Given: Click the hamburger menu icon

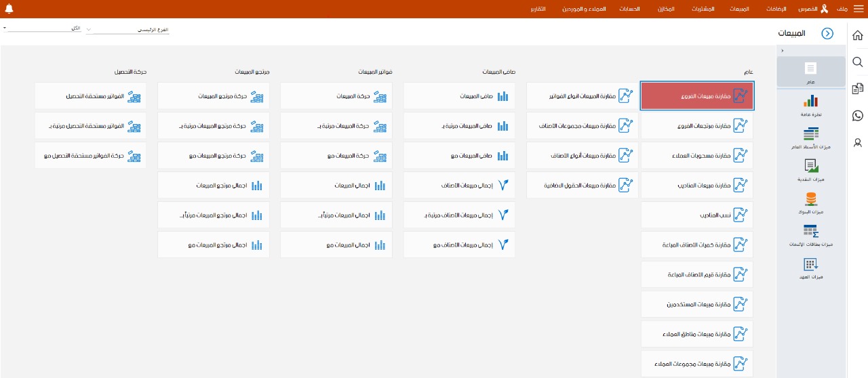Looking at the screenshot, I should (x=859, y=9).
